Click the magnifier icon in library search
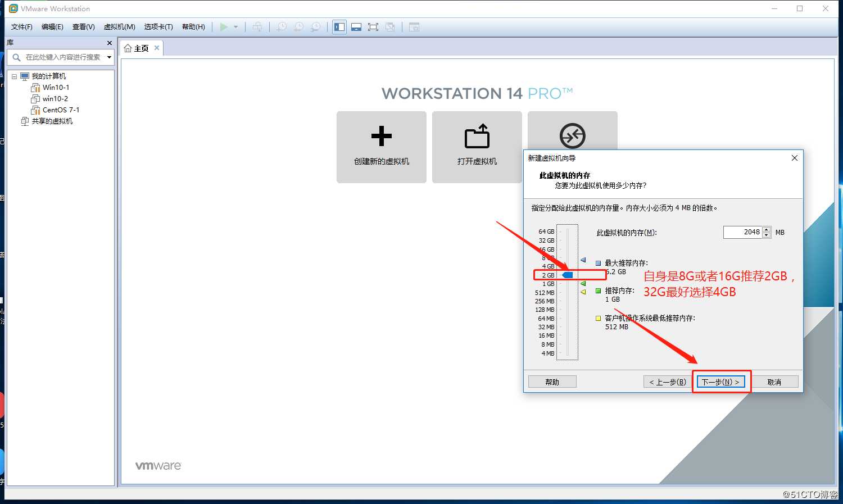Viewport: 843px width, 504px height. point(16,57)
